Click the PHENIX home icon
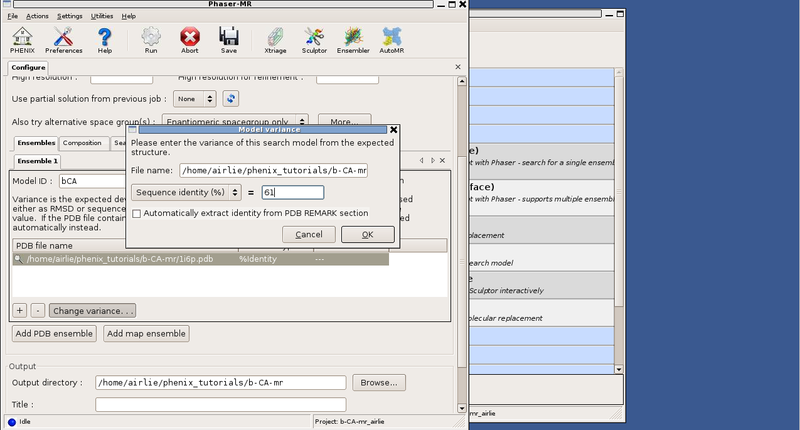The height and width of the screenshot is (430, 800). pyautogui.click(x=21, y=40)
